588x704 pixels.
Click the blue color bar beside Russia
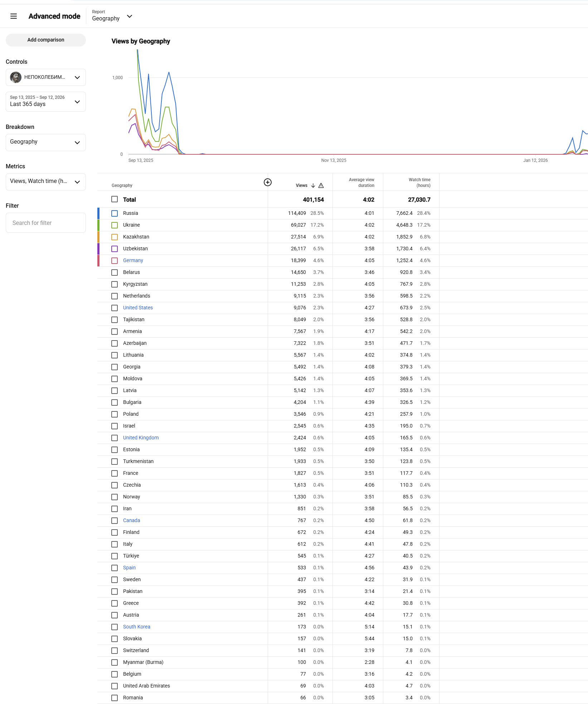(x=98, y=213)
